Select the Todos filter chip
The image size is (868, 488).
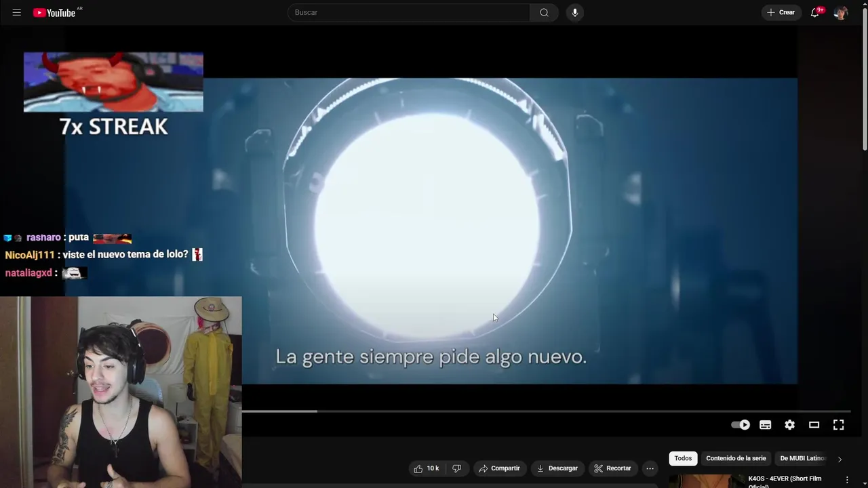683,459
